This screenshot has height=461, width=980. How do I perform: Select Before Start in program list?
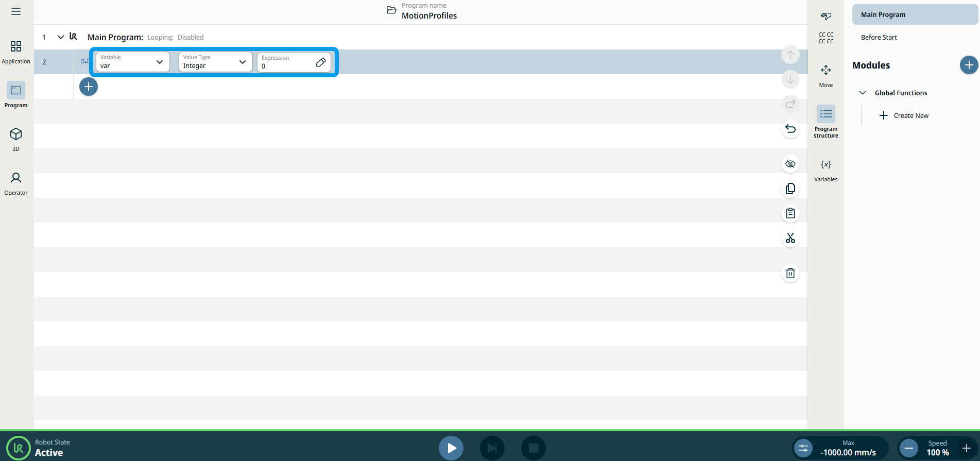coord(879,38)
